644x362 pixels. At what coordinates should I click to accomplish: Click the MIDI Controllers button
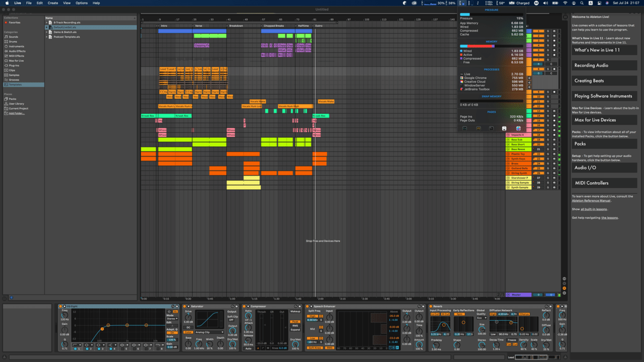click(x=604, y=183)
